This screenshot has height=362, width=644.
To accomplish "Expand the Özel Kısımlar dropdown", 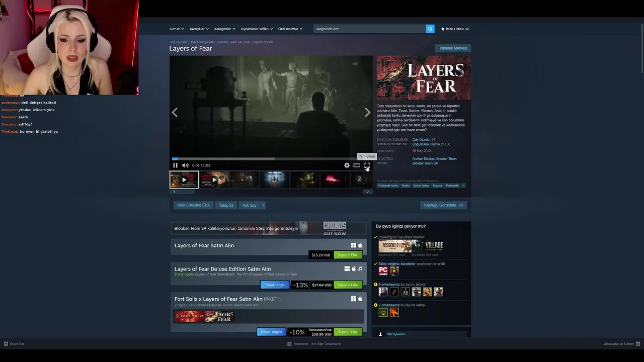I will (290, 29).
